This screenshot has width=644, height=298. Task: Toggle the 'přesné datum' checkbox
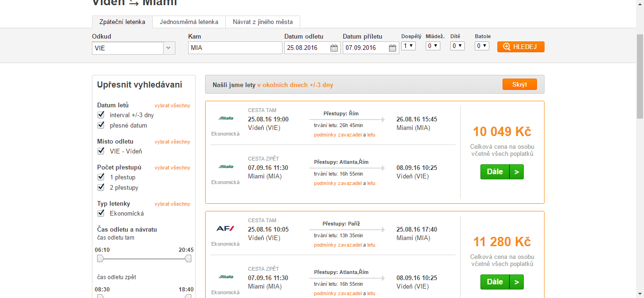tap(101, 125)
